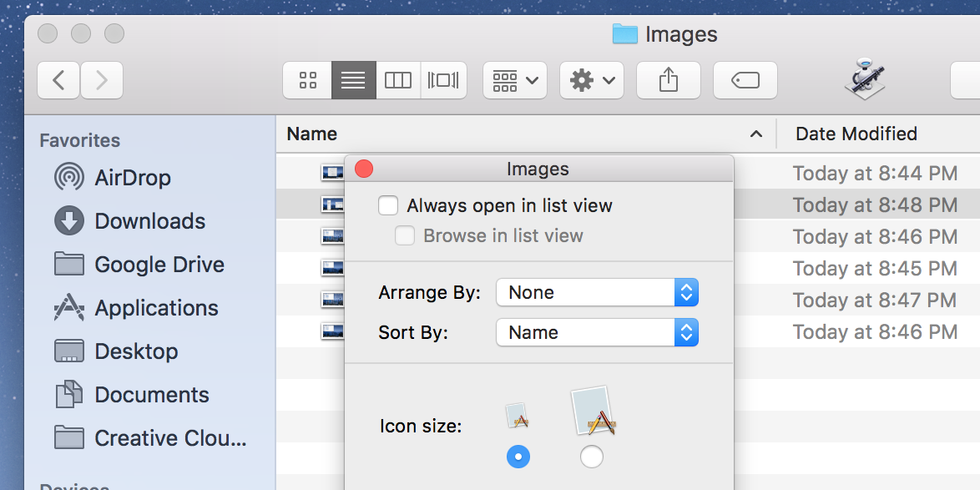Open Downloads from the sidebar
This screenshot has height=490, width=980.
(149, 221)
